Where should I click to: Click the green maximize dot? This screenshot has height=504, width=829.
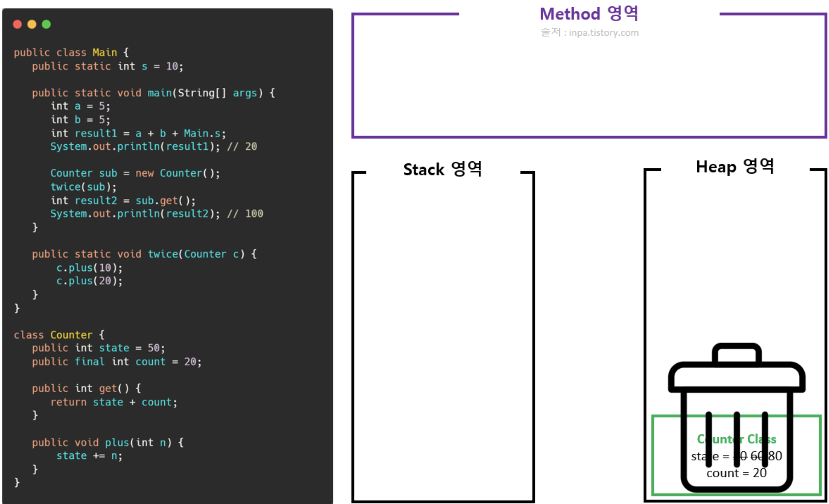(x=46, y=24)
